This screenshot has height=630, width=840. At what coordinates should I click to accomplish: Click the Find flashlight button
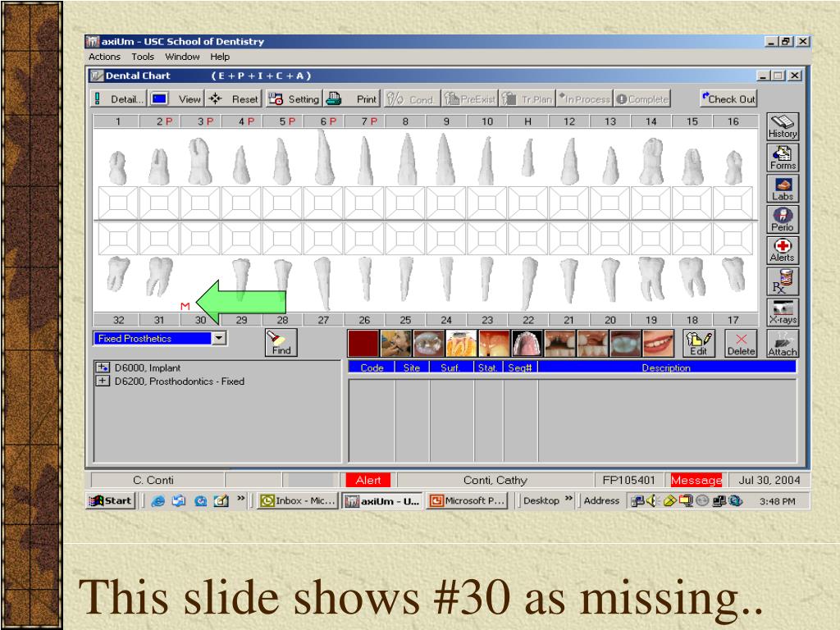[x=281, y=343]
